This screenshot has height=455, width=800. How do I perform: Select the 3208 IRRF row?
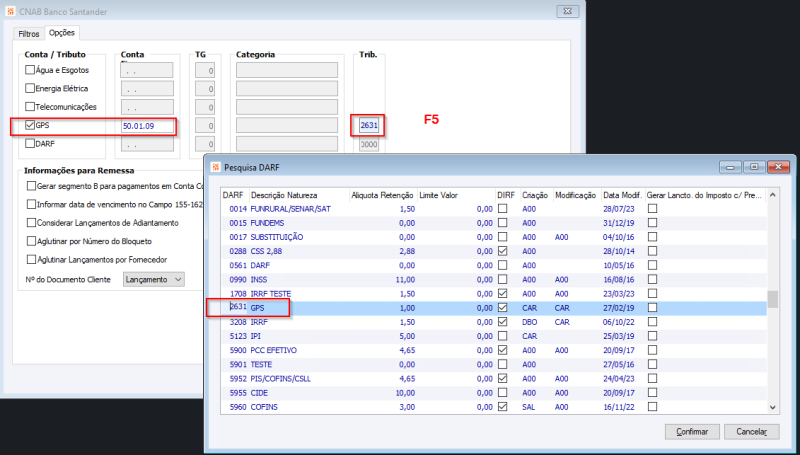coord(493,322)
